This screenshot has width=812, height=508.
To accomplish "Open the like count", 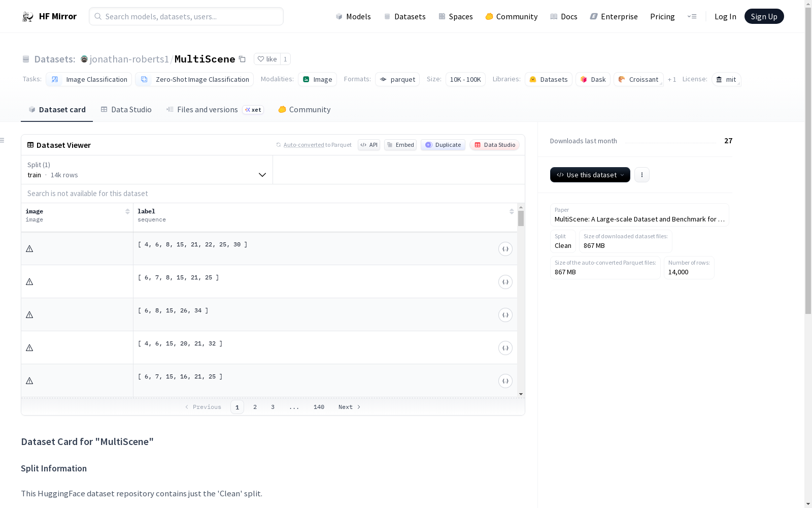I will tap(285, 59).
